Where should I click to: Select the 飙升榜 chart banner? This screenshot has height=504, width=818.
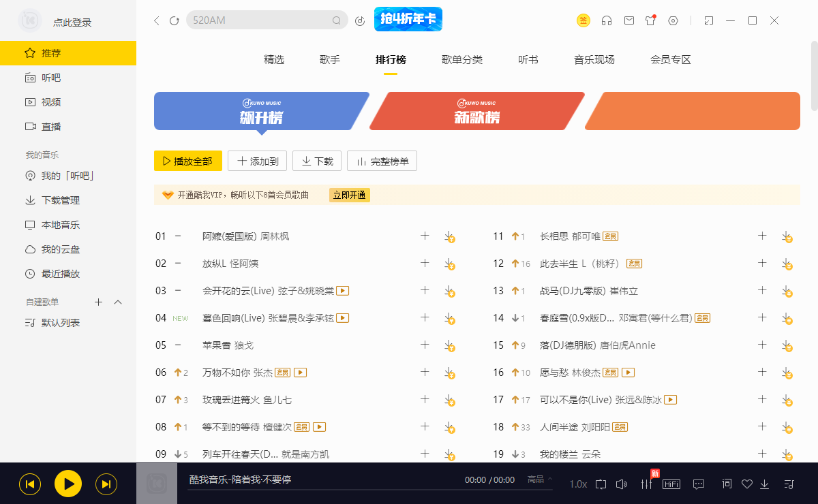(261, 111)
